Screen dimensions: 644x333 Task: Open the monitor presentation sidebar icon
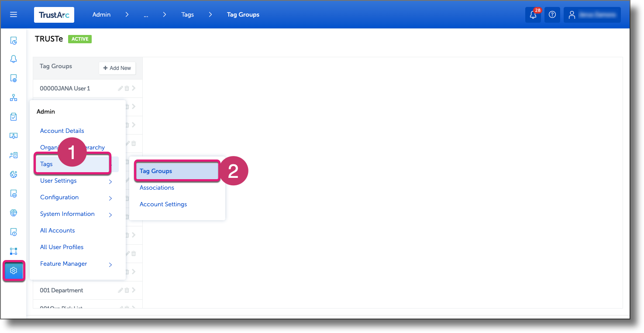tap(14, 136)
